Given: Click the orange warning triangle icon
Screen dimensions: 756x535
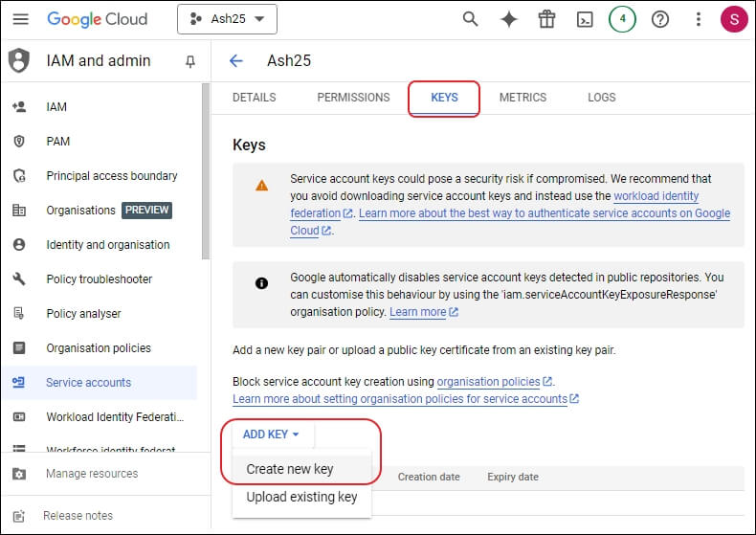Looking at the screenshot, I should (262, 185).
